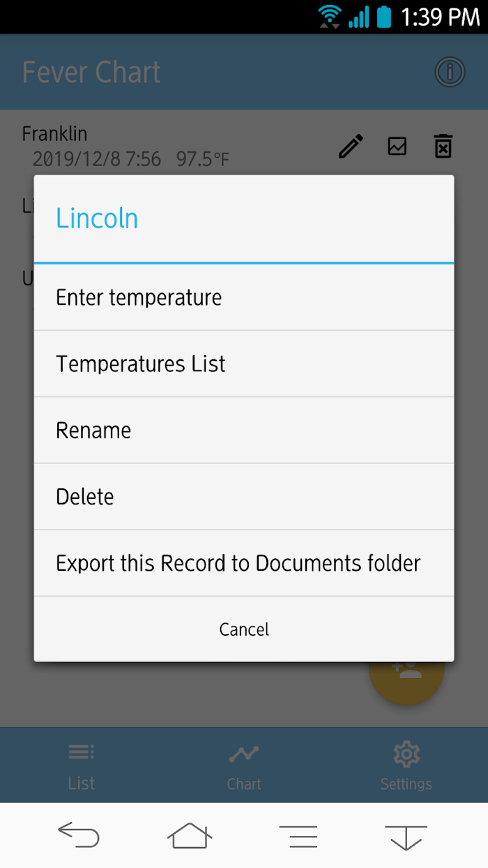Tap the Chart tab line icon
Screen dimensions: 488x868
tap(244, 754)
